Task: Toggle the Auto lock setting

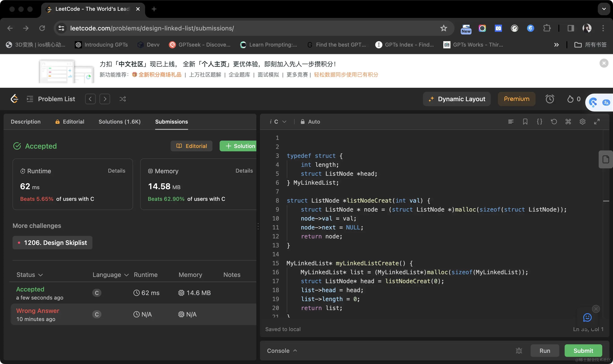Action: pos(310,122)
